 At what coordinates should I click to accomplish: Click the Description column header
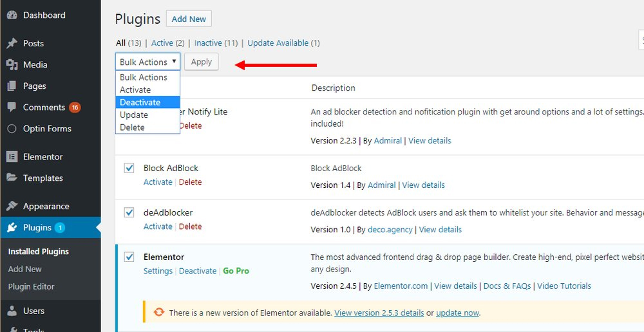334,88
